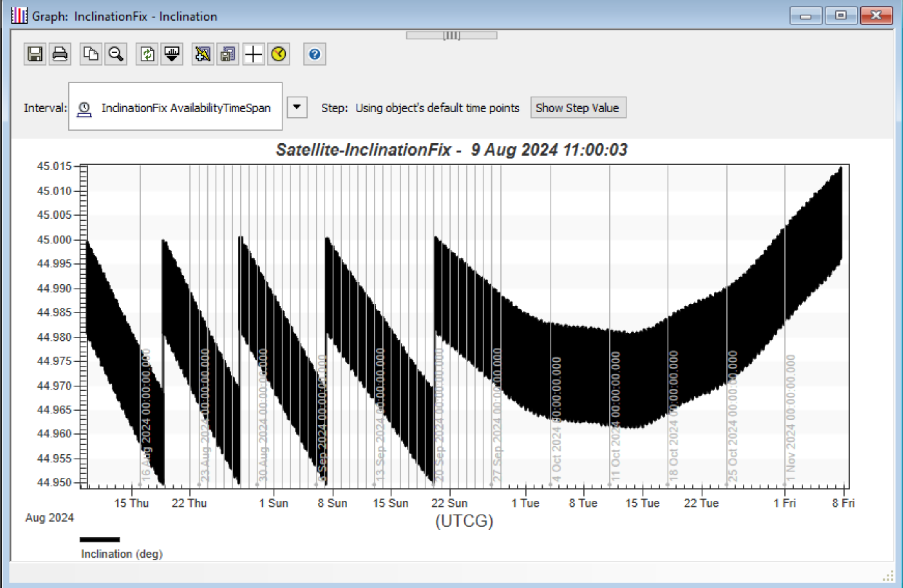Click the black Inclination legend line swatch
The height and width of the screenshot is (588, 903).
[x=100, y=539]
